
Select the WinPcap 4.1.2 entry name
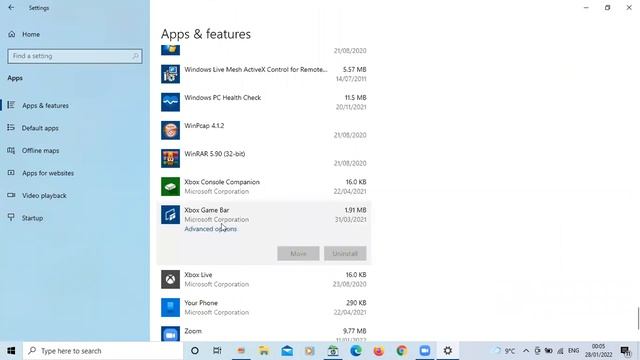(x=204, y=126)
